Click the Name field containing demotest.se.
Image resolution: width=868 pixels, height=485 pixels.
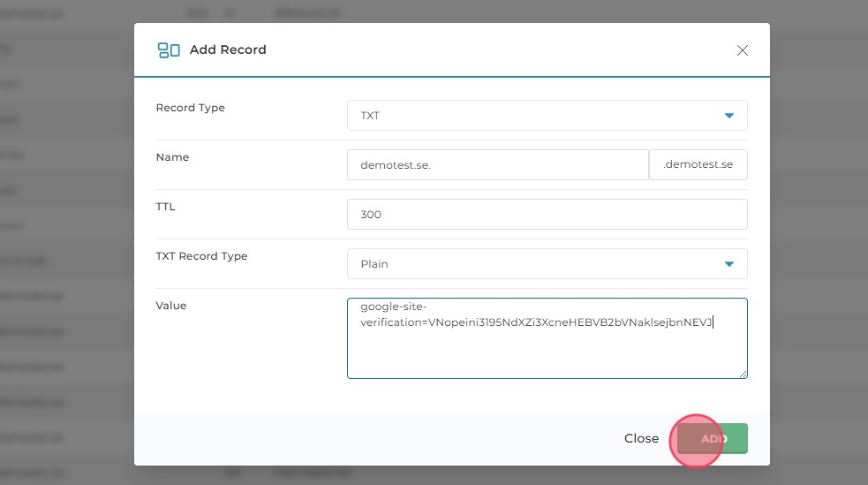coord(498,165)
